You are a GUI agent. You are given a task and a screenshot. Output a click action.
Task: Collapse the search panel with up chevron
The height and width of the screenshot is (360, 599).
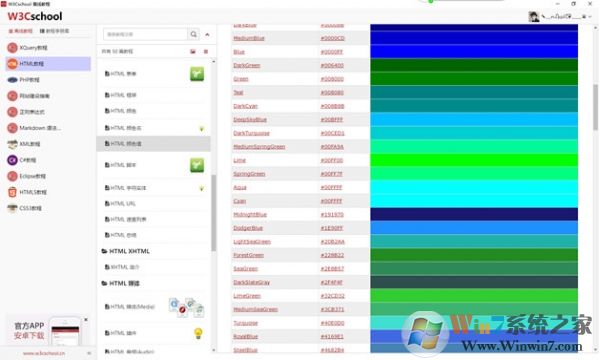[207, 34]
